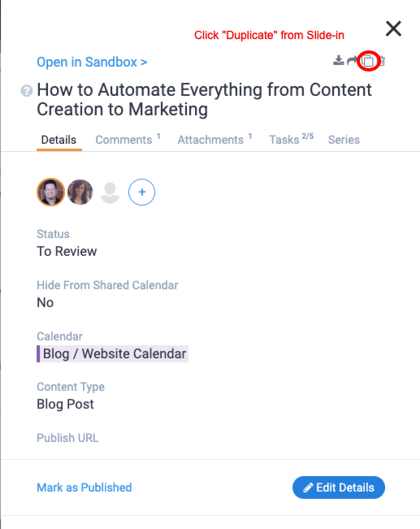
Task: Open the Tasks 2/5 tab
Action: tap(292, 139)
